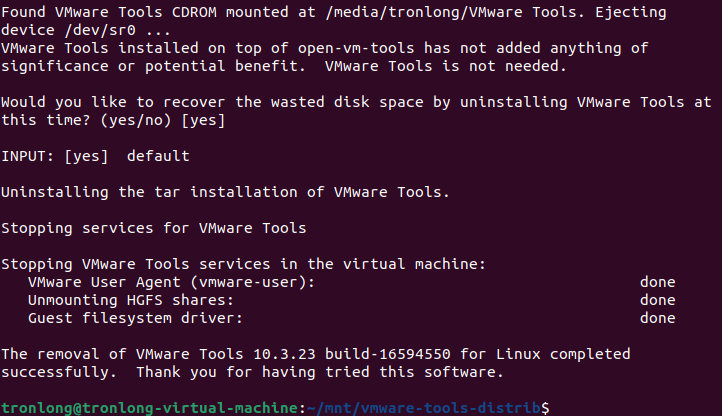This screenshot has width=722, height=416.
Task: Click the word open-vm-tools
Action: (356, 48)
